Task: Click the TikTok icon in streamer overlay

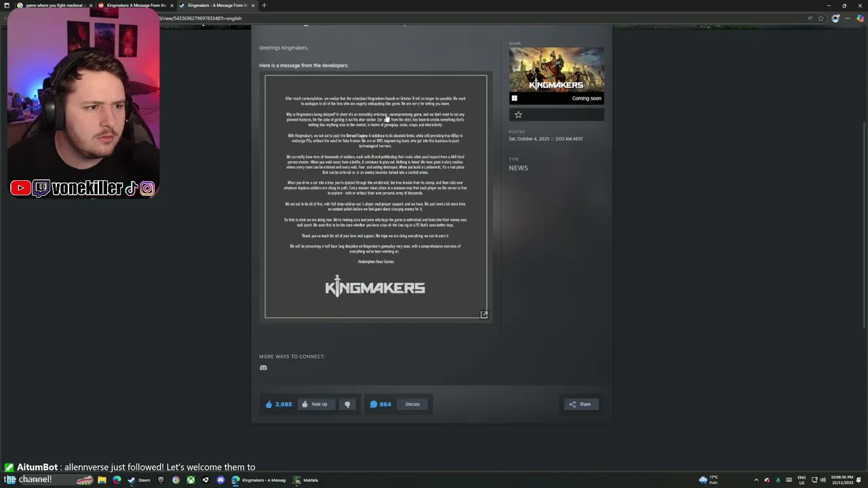Action: [132, 188]
